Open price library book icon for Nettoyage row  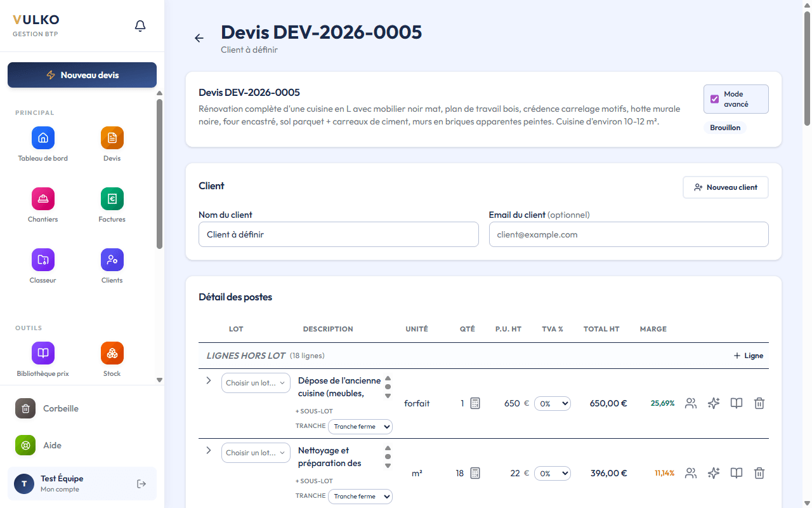tap(737, 473)
